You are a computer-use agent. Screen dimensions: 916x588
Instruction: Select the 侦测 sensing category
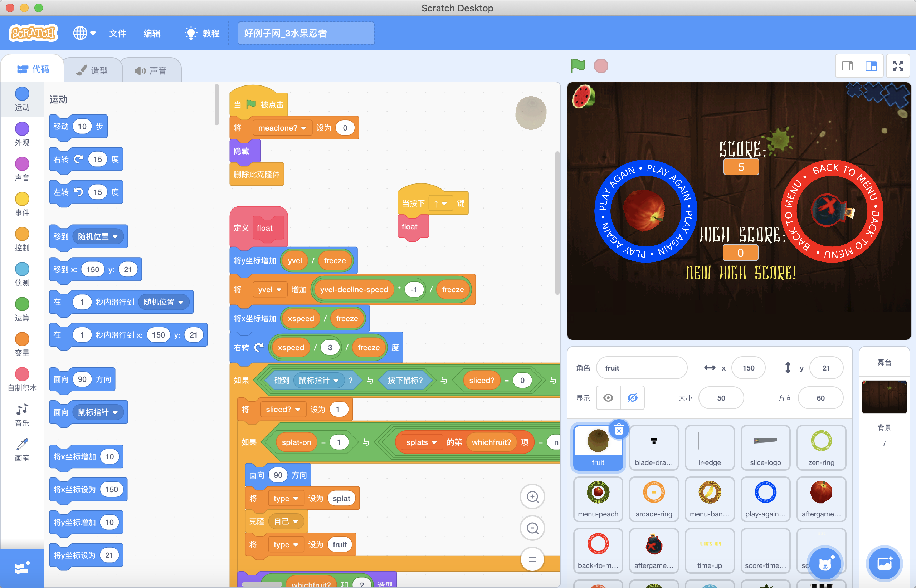tap(22, 275)
